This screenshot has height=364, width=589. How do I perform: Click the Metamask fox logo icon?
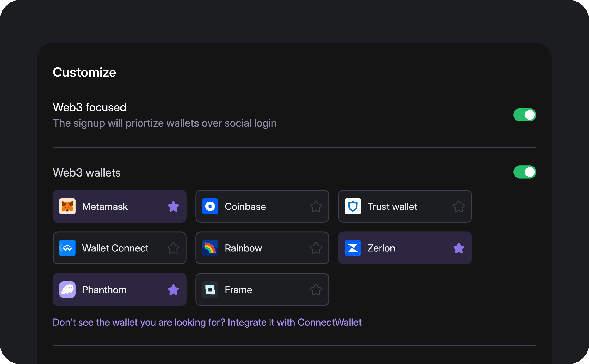pos(67,206)
